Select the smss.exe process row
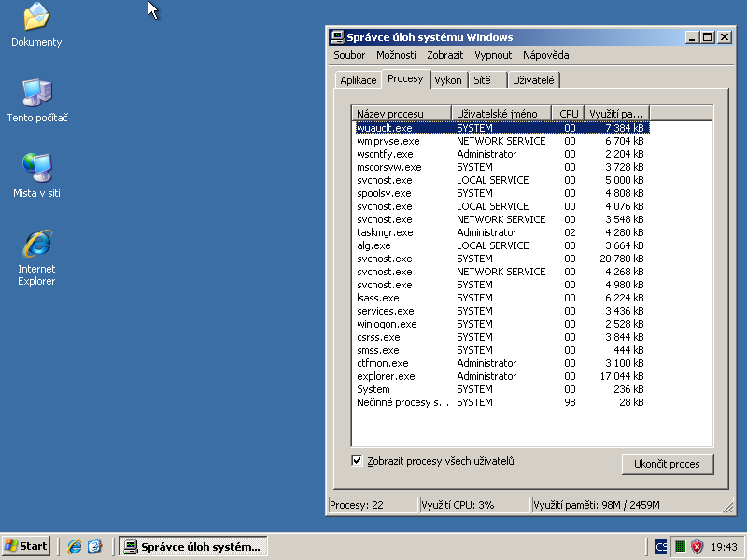Screen dimensions: 747x560 [502, 350]
